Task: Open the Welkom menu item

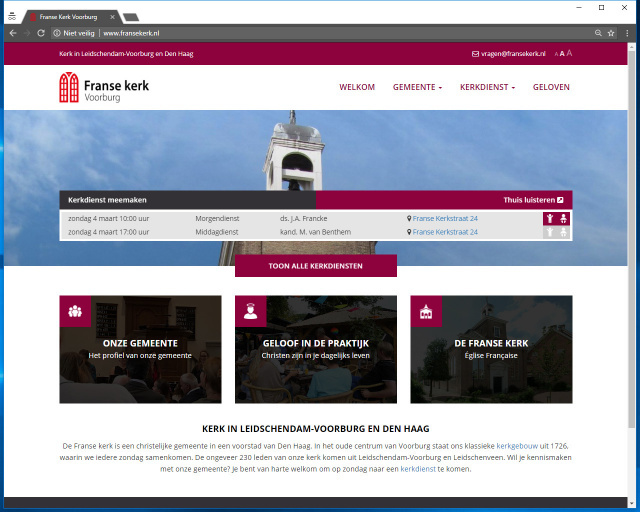Action: [357, 87]
